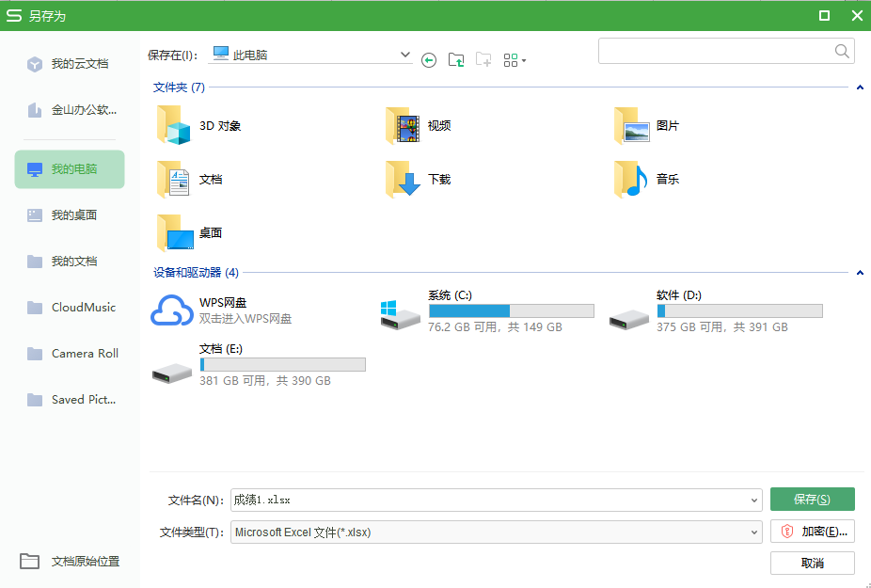Go up one folder level
The image size is (871, 588).
[456, 60]
